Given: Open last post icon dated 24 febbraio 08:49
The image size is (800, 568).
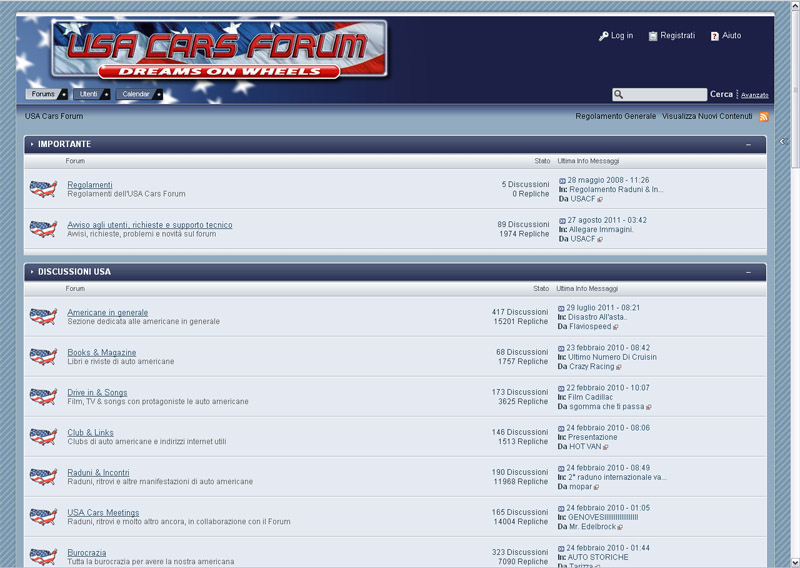Looking at the screenshot, I should click(x=561, y=468).
